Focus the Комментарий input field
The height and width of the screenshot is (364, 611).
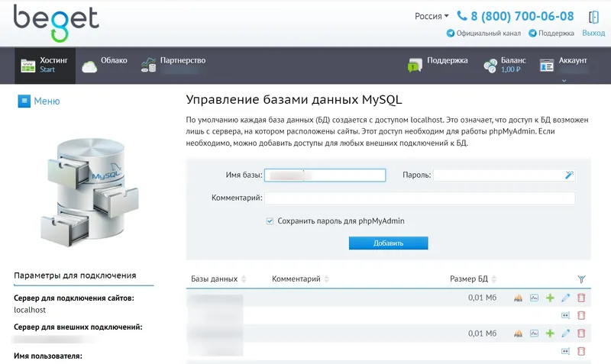point(419,198)
